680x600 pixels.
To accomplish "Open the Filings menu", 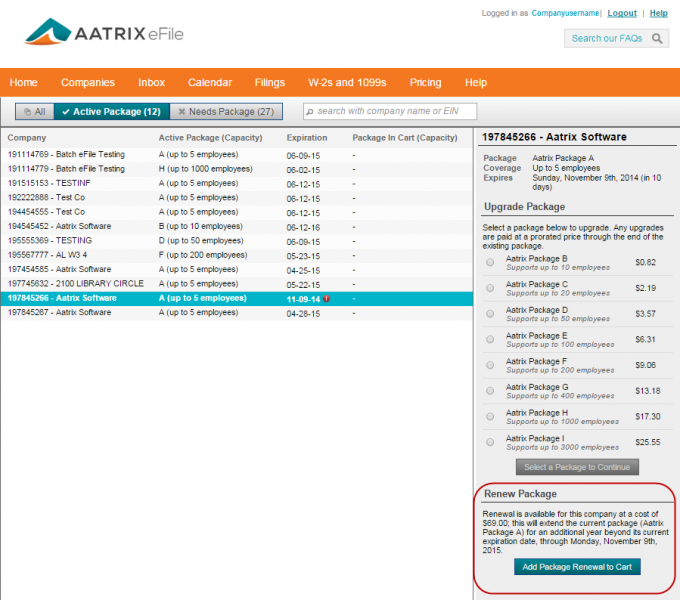I will click(x=270, y=82).
